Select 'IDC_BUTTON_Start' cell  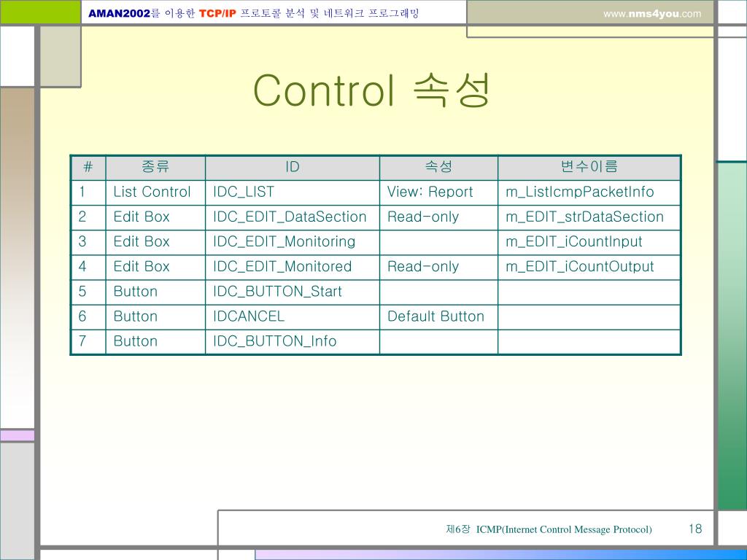click(292, 292)
